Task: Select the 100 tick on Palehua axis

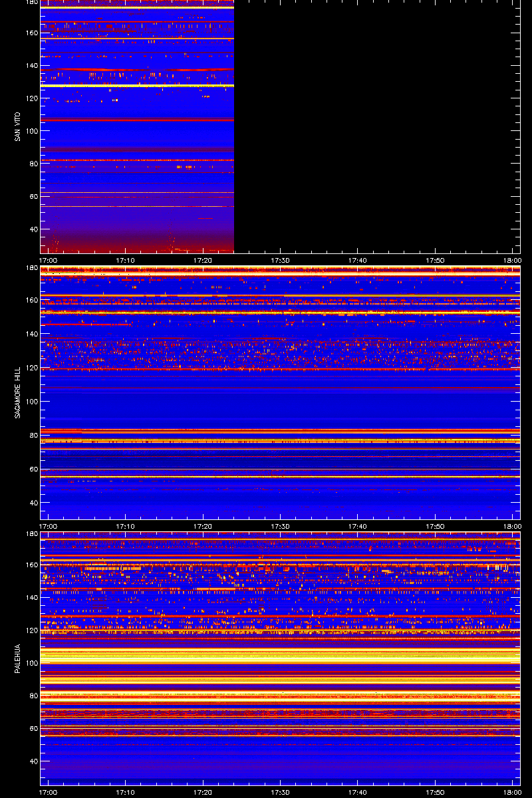Action: [31, 663]
